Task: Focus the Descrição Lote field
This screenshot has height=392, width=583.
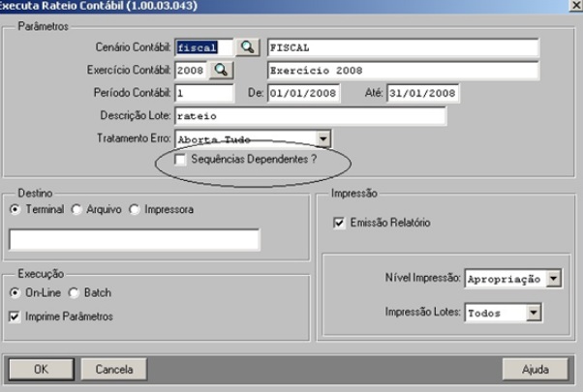Action: pos(310,116)
